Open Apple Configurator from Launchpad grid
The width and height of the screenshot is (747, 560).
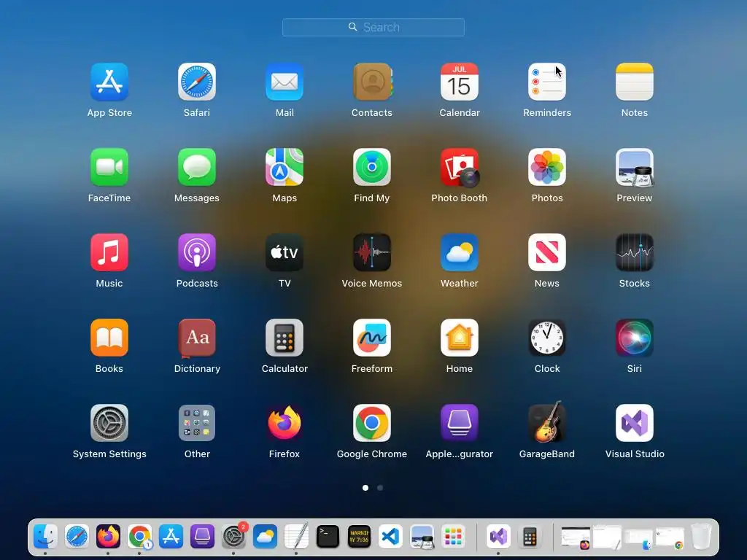click(460, 423)
